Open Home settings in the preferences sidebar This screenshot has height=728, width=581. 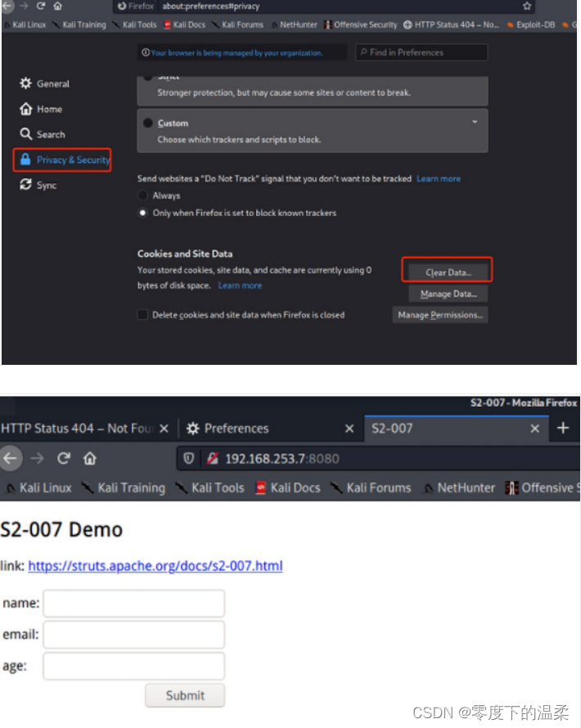point(41,109)
